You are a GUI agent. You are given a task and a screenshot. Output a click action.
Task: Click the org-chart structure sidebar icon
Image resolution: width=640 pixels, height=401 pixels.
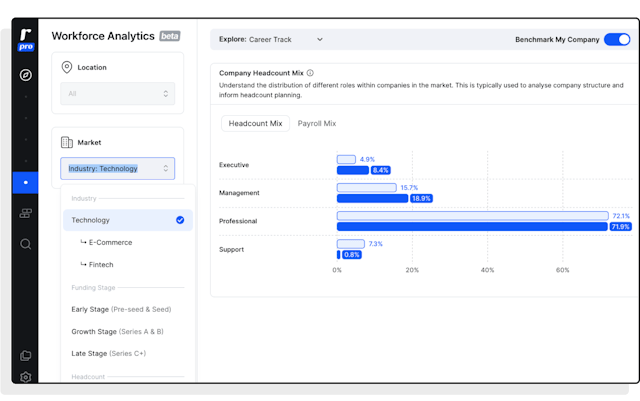[26, 213]
